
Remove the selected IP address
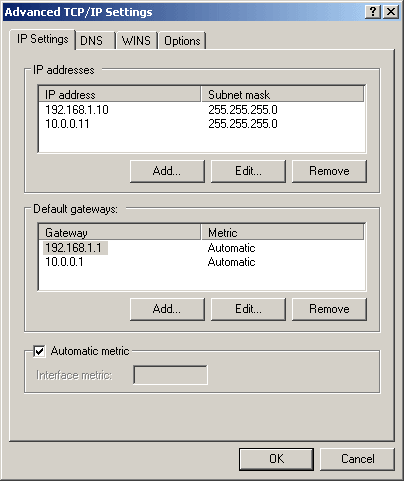click(x=329, y=171)
